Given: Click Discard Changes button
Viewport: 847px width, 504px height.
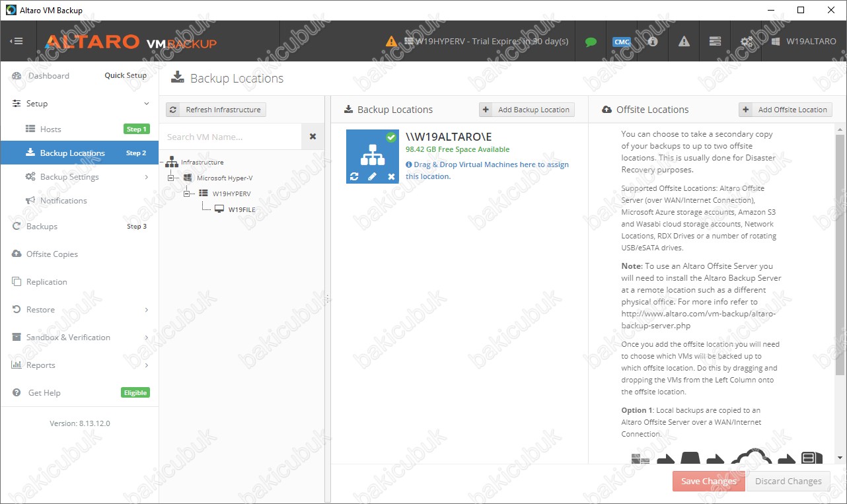Looking at the screenshot, I should click(x=789, y=481).
